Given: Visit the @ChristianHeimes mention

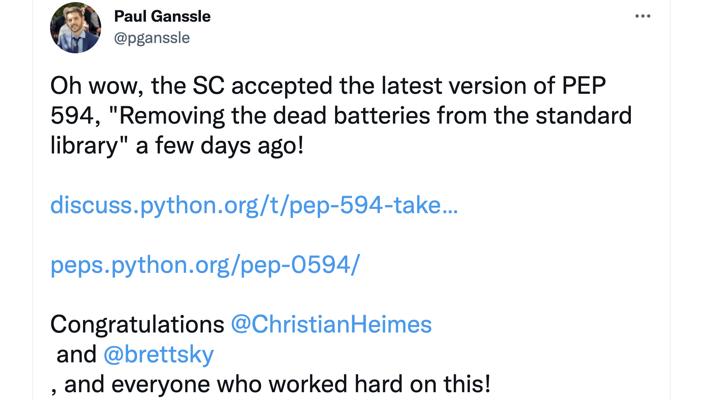Looking at the screenshot, I should tap(331, 325).
